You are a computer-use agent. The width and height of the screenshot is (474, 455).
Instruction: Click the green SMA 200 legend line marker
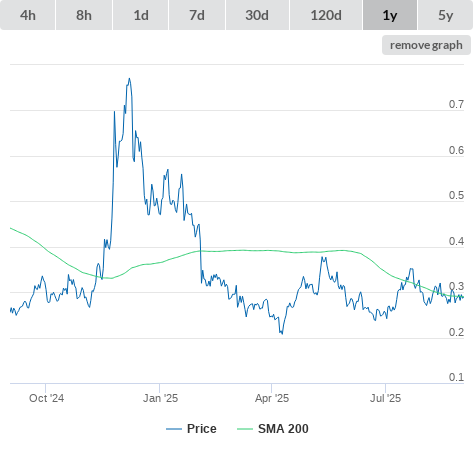coord(245,429)
